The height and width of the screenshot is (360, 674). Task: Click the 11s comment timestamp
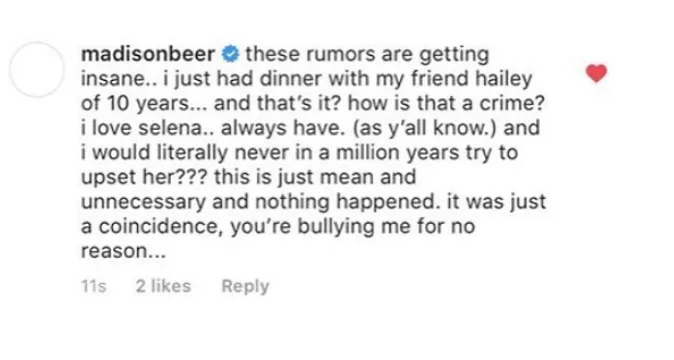[x=93, y=286]
